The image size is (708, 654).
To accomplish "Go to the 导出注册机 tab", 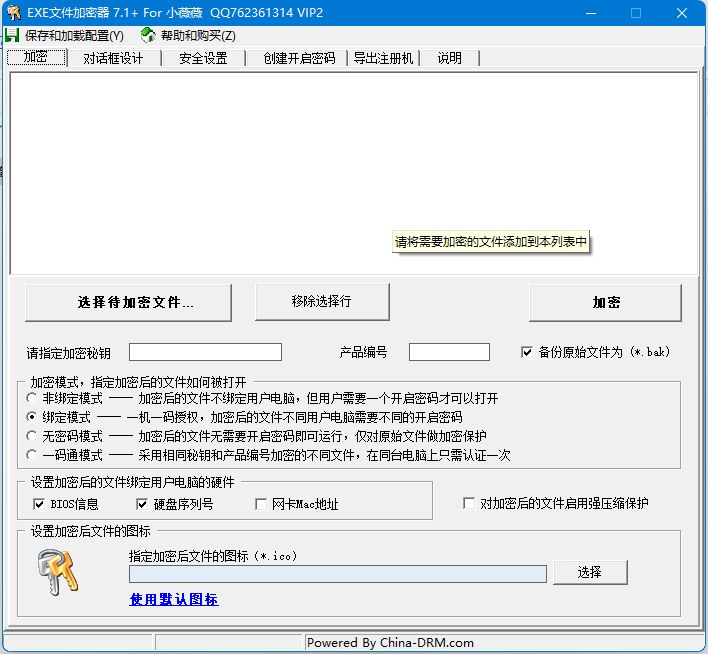I will coord(383,58).
